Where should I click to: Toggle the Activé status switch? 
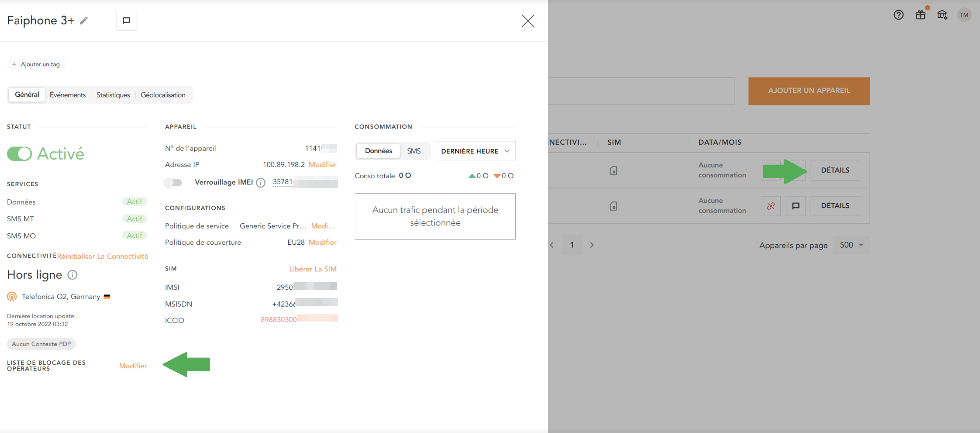point(19,154)
